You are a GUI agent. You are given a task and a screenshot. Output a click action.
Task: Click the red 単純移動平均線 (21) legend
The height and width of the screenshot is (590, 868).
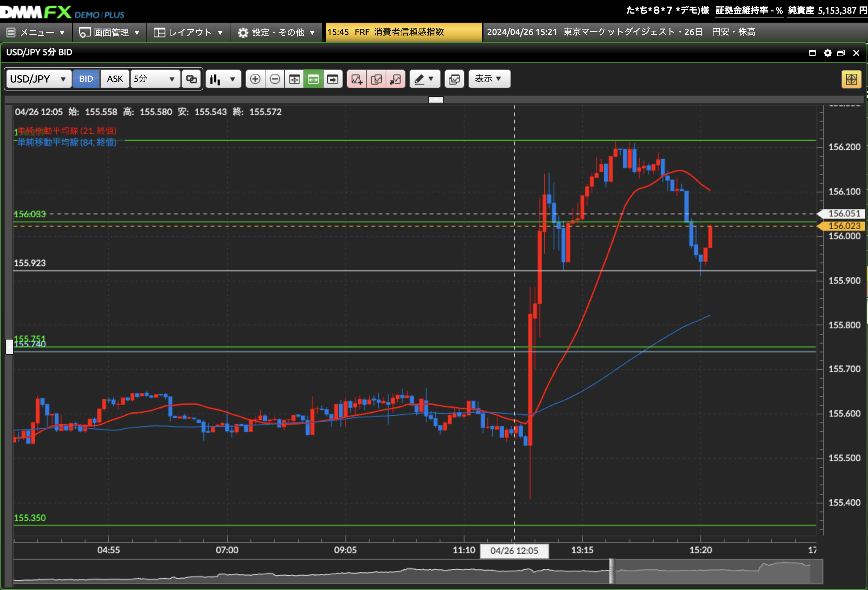67,131
